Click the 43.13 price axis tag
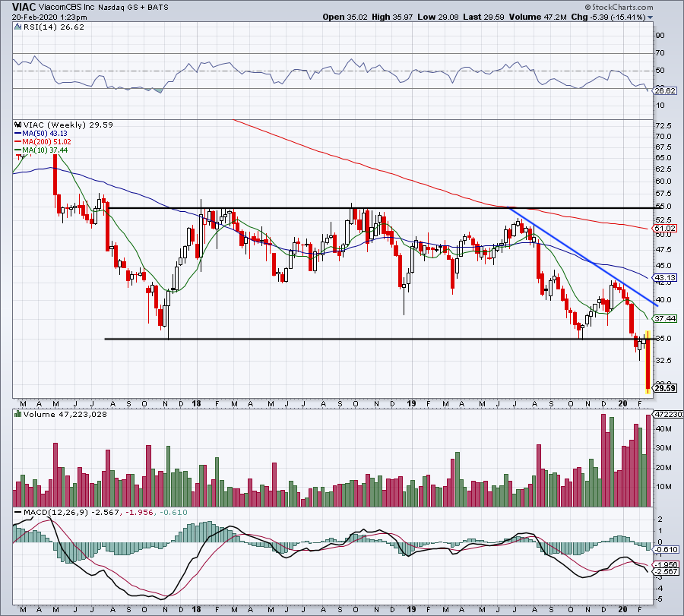This screenshot has width=684, height=616. click(665, 277)
